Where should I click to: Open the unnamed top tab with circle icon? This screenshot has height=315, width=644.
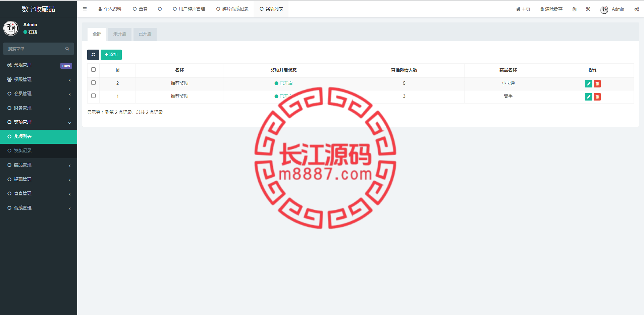tap(160, 9)
